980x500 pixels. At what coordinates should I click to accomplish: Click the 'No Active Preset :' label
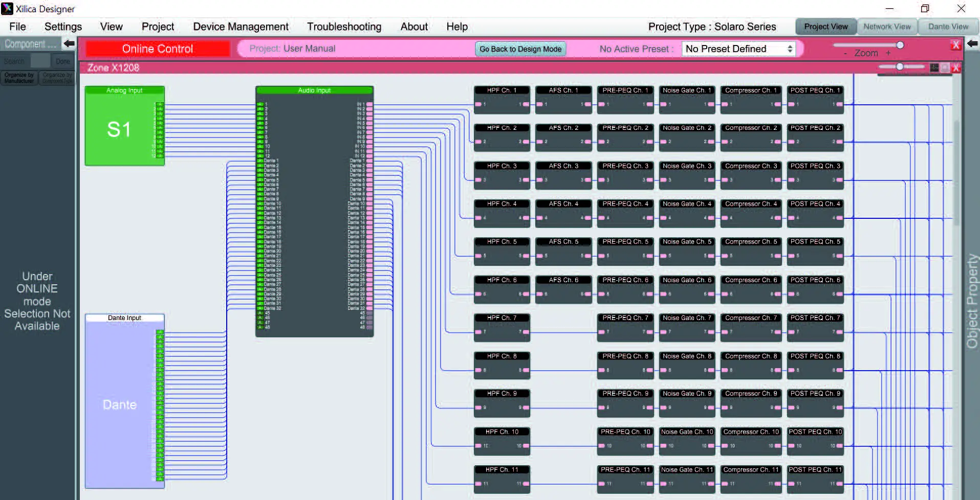coord(637,49)
